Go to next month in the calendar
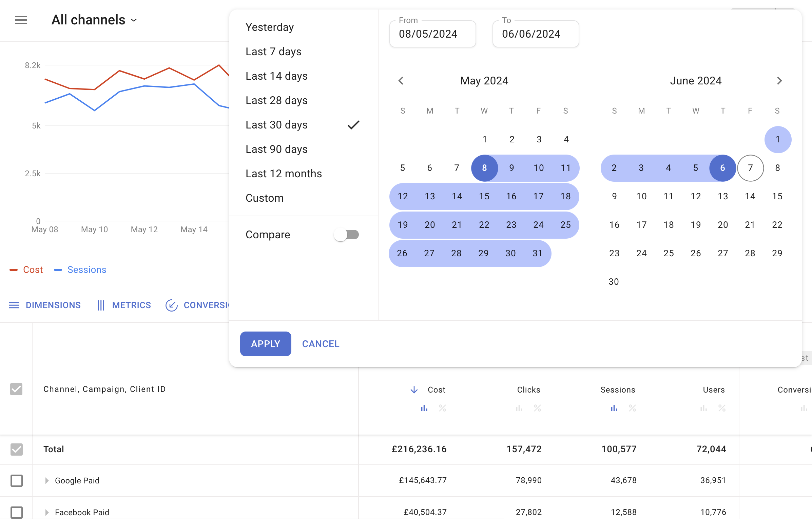This screenshot has width=812, height=519. (779, 80)
